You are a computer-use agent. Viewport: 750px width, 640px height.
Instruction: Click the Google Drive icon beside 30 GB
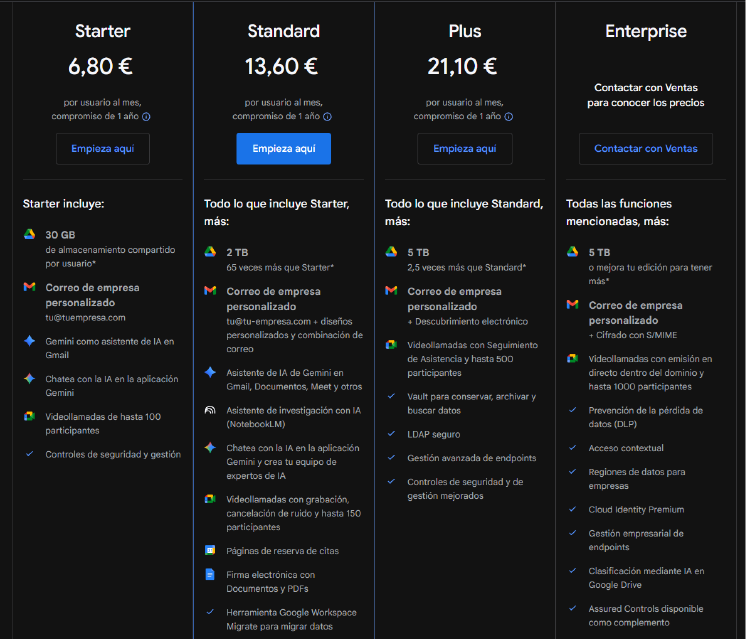click(30, 234)
